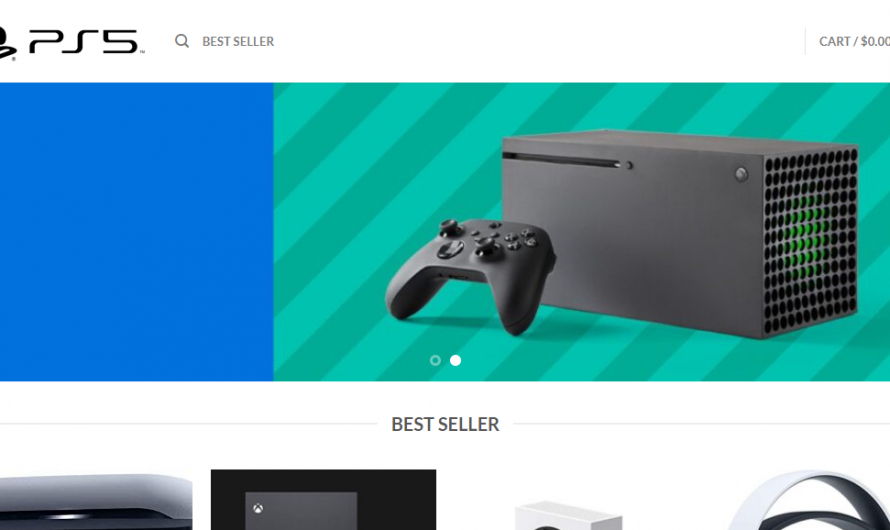The image size is (890, 530).
Task: Click the Xbox power button on the console
Action: click(x=741, y=174)
